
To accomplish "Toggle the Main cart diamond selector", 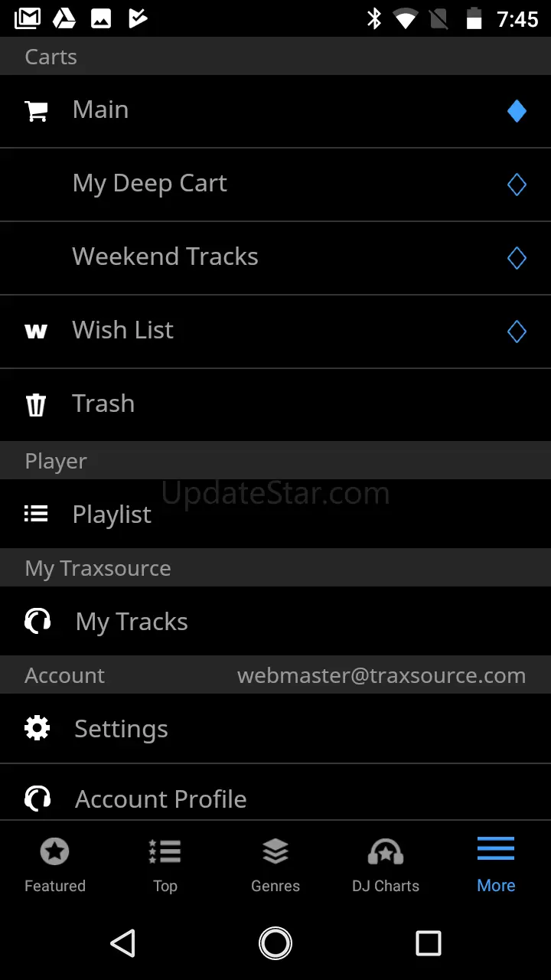I will point(517,111).
